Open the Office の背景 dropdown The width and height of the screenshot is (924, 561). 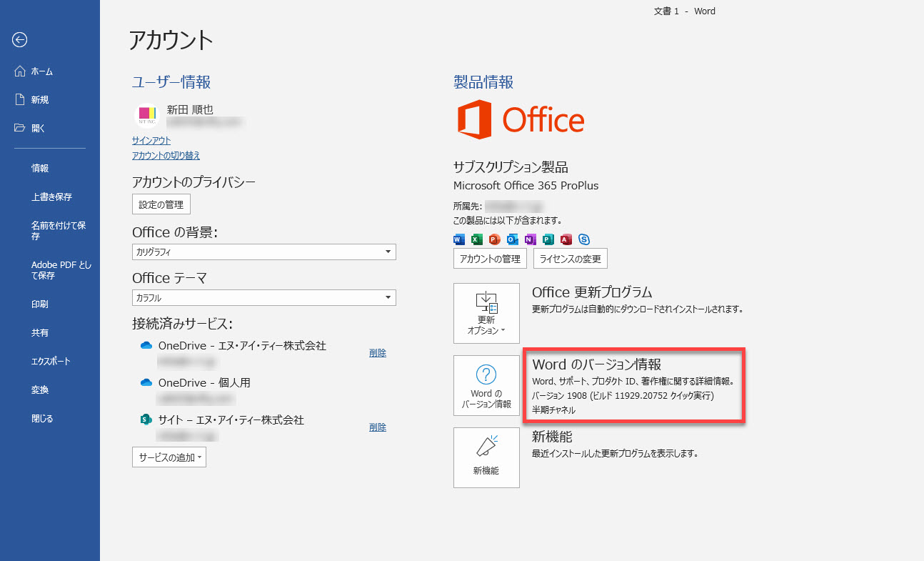coord(263,252)
